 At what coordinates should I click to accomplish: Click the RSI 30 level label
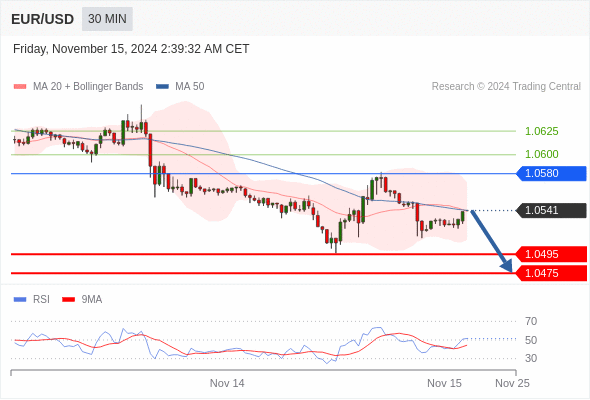tap(531, 358)
